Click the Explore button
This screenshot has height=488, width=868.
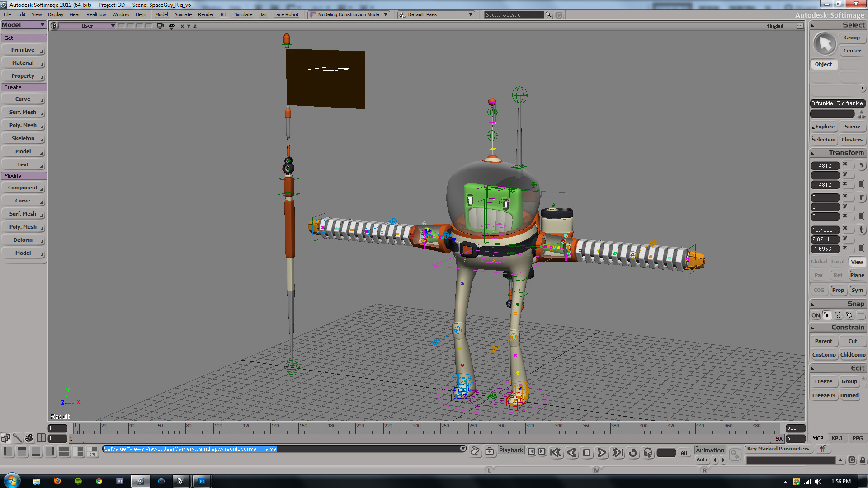point(825,127)
